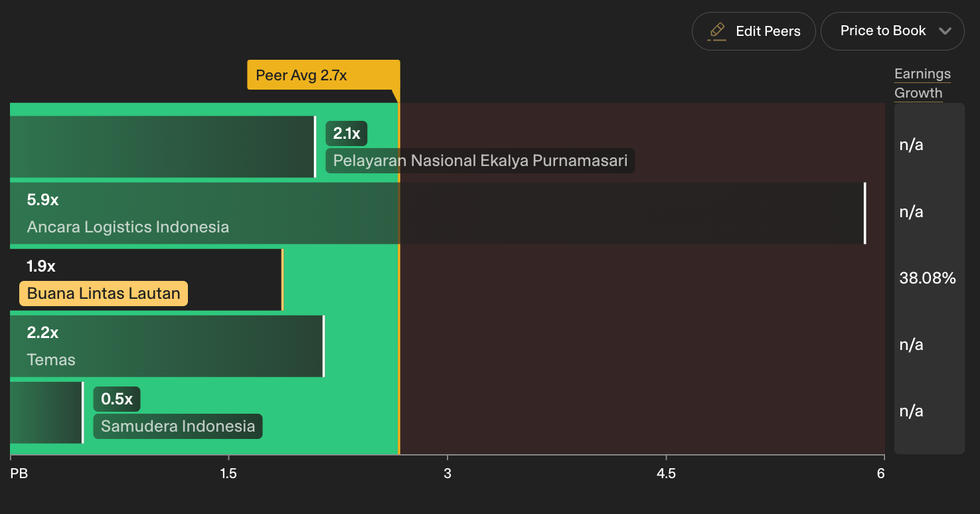Click the 0.5x value badge
The image size is (980, 514).
click(x=117, y=399)
